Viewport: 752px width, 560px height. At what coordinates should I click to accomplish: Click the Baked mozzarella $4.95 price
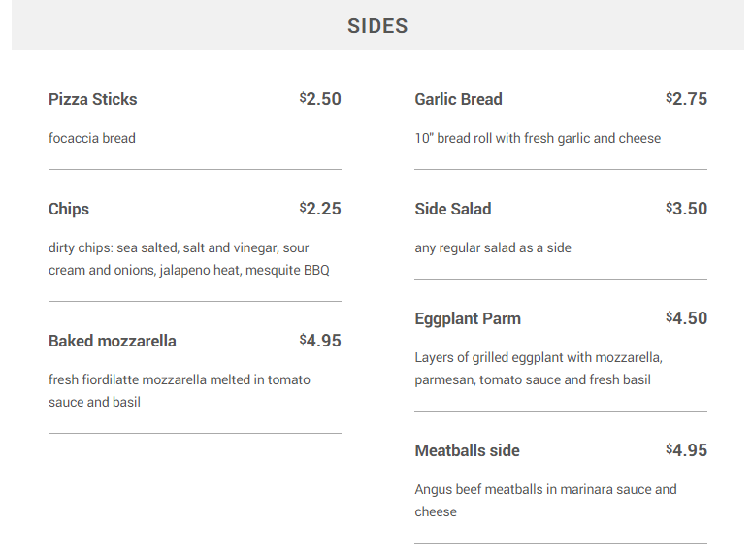click(320, 341)
